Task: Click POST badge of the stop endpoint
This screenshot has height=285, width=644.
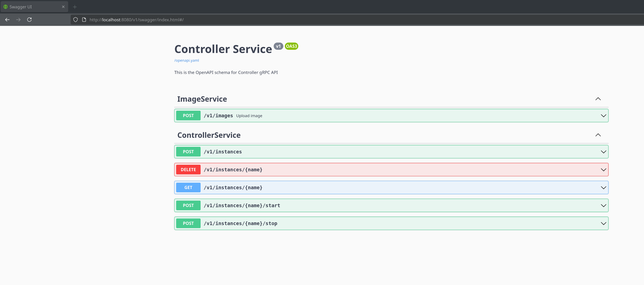Action: tap(188, 223)
